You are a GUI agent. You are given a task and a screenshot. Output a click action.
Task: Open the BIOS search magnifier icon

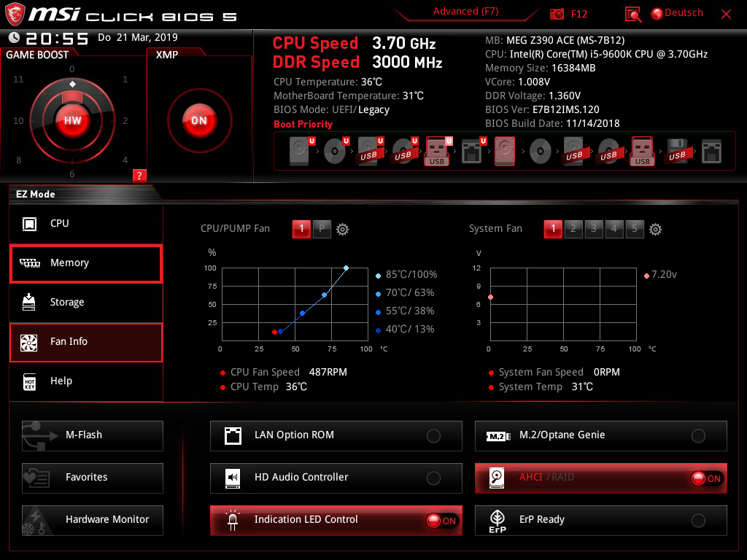coord(633,15)
